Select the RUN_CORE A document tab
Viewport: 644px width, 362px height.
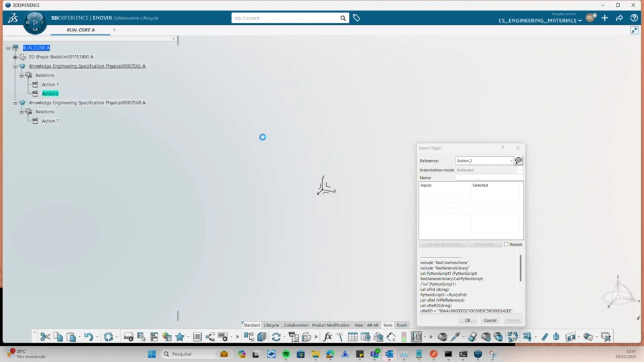pos(80,30)
